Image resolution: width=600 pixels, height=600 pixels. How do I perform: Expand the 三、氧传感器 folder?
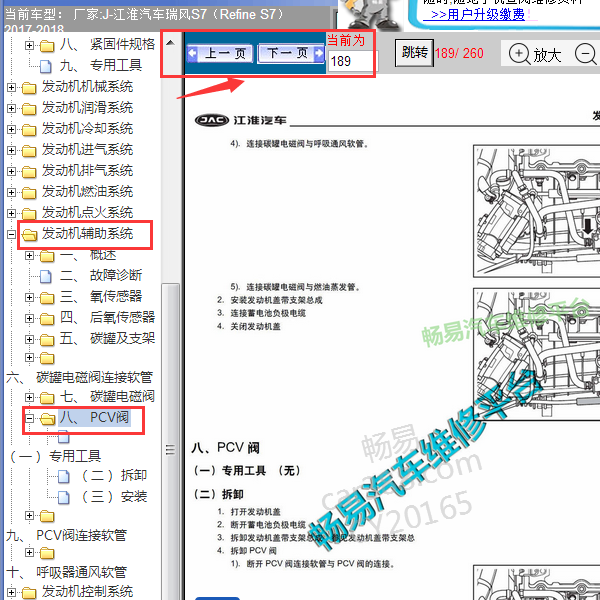point(29,297)
